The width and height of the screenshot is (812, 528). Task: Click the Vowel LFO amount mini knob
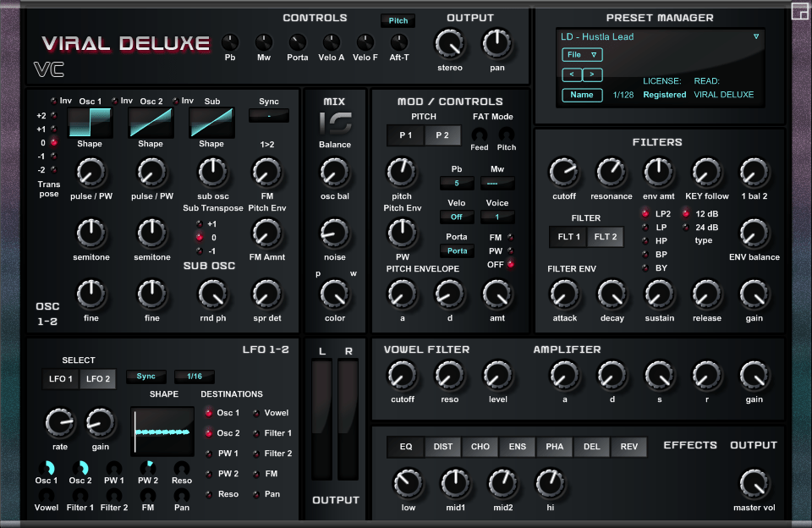coord(46,495)
